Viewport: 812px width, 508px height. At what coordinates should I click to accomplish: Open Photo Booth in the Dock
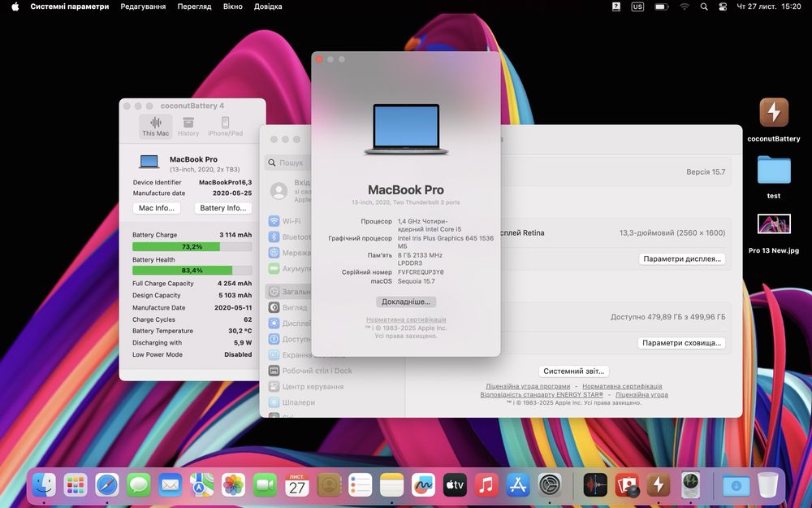pyautogui.click(x=627, y=486)
